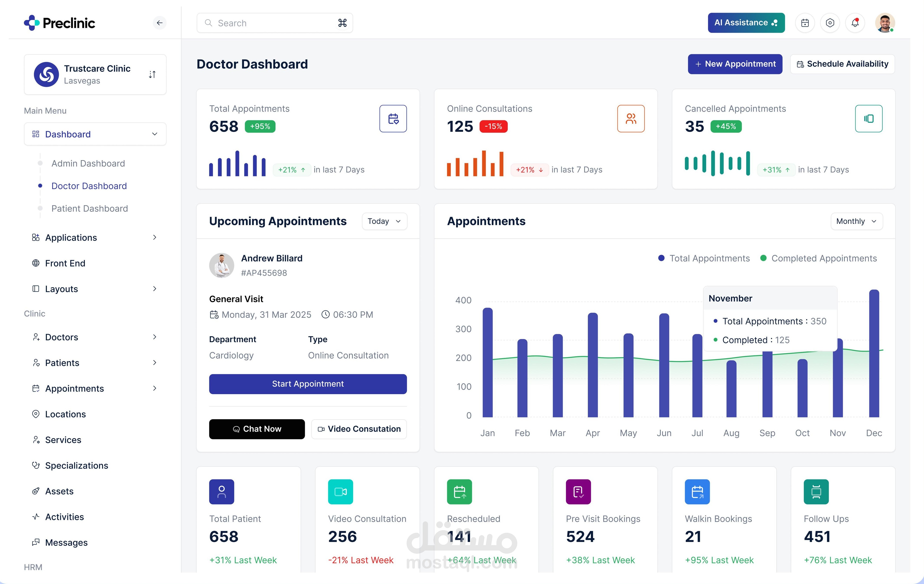Click the Services sidebar icon
Viewport: 924px width, 584px height.
tap(36, 440)
